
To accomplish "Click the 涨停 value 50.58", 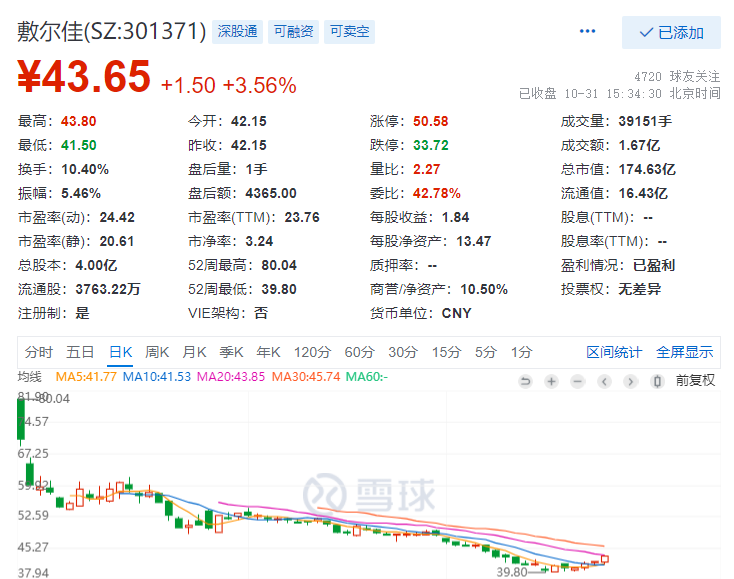I will (431, 121).
